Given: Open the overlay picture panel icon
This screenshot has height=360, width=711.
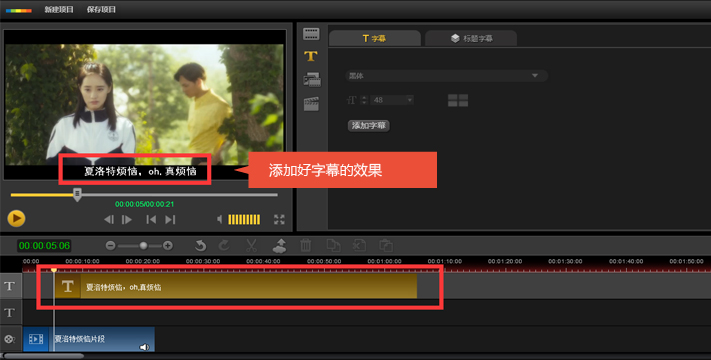Looking at the screenshot, I should click(x=312, y=80).
